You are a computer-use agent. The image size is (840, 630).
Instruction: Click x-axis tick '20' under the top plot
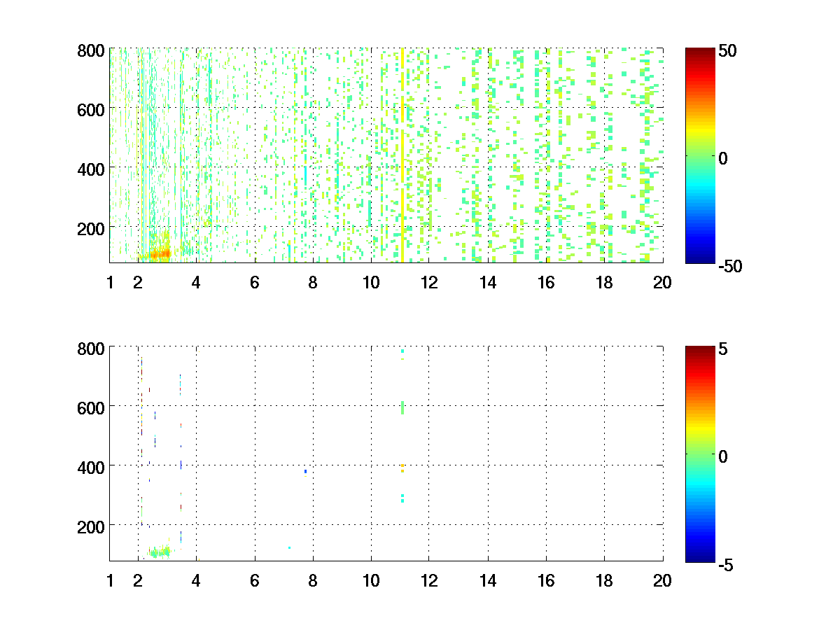(662, 282)
